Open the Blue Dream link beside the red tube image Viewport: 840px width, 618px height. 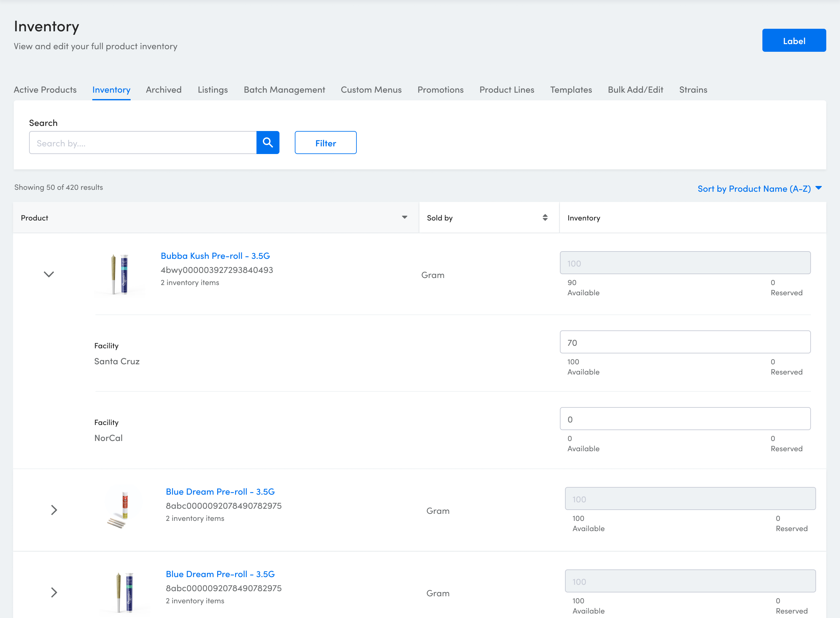pos(220,491)
